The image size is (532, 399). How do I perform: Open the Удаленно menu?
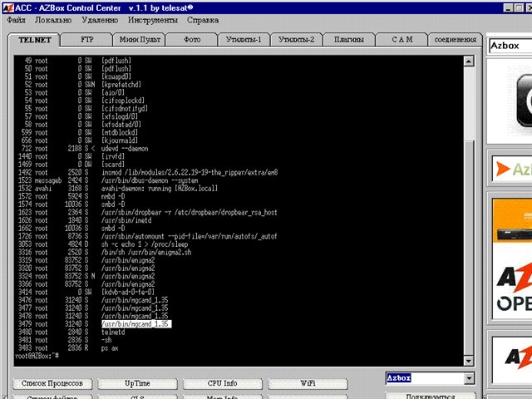coord(100,20)
